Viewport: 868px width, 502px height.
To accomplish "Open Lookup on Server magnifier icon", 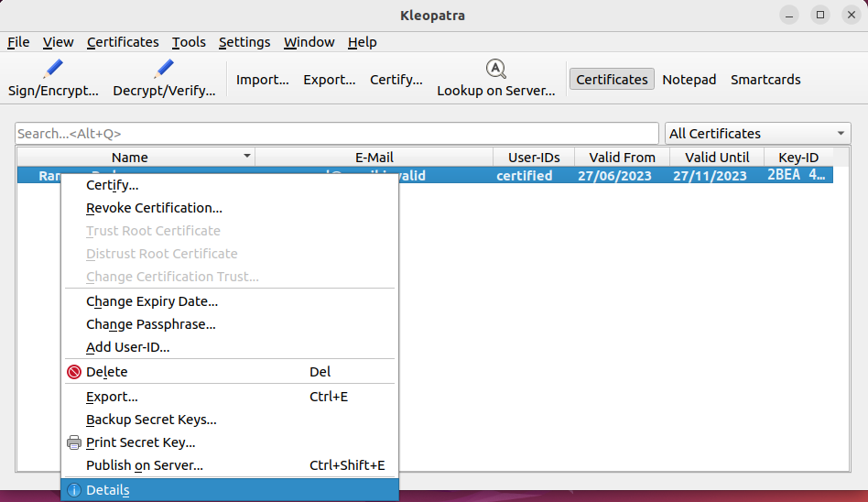I will click(496, 70).
